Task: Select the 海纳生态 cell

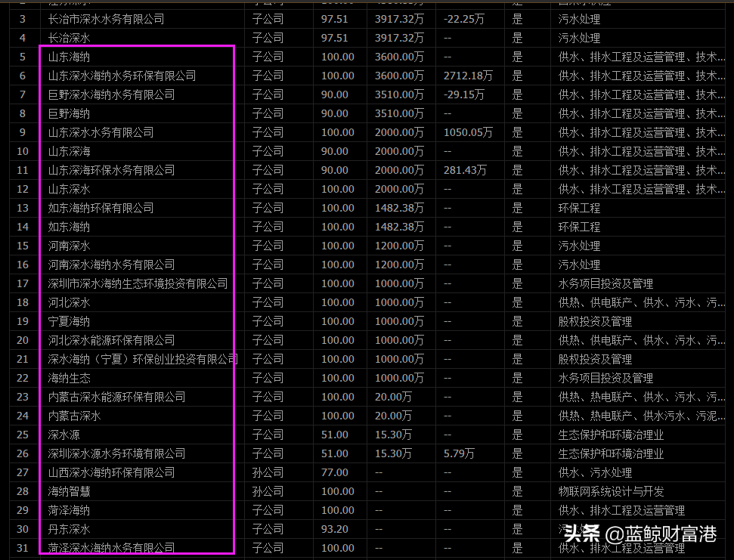Action: tap(69, 378)
